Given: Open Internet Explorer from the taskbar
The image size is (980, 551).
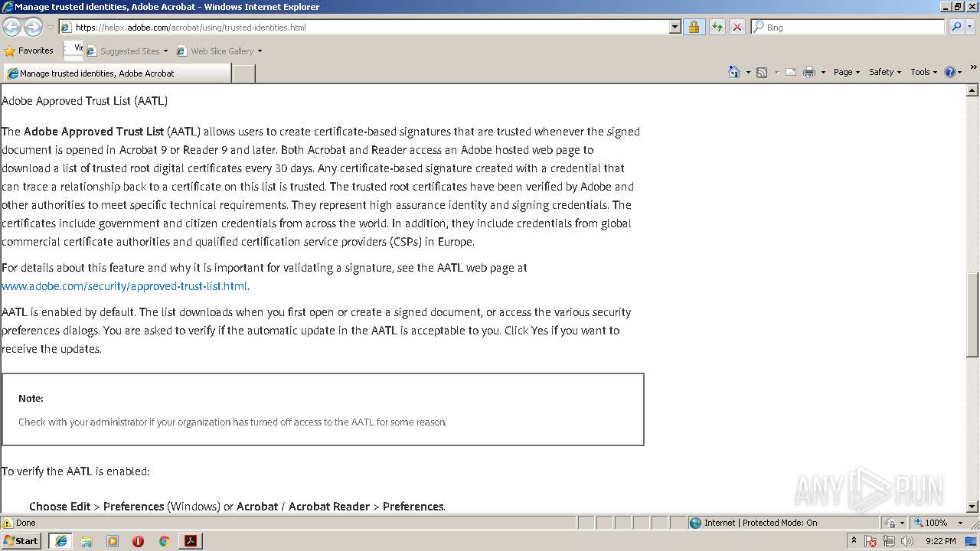Looking at the screenshot, I should (60, 541).
